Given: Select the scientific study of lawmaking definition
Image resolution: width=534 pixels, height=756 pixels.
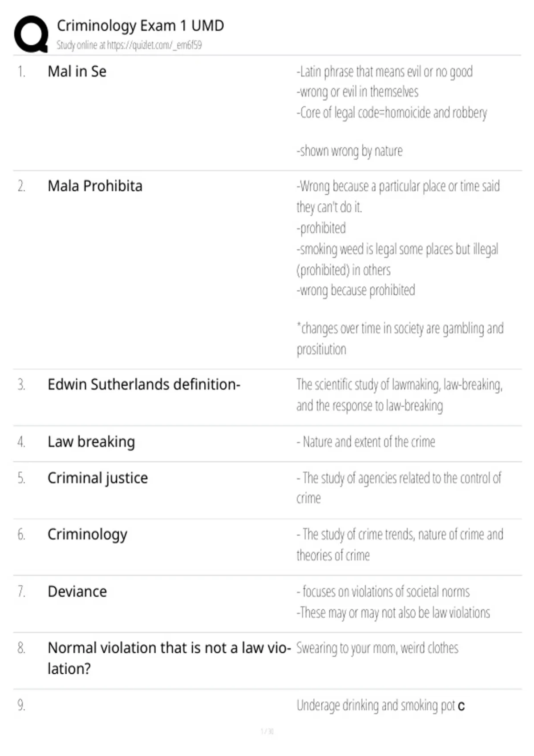Looking at the screenshot, I should pyautogui.click(x=399, y=395).
